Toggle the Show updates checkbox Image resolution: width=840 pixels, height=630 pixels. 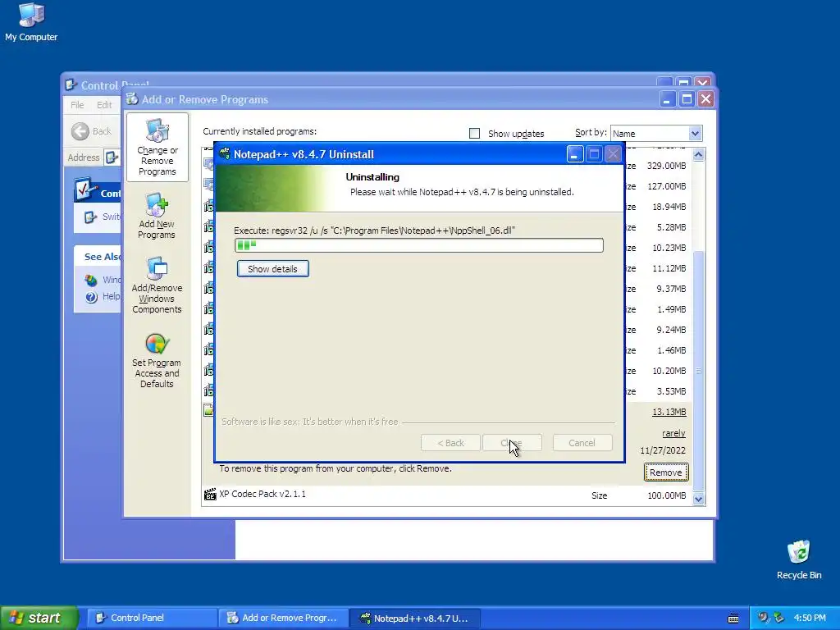(474, 134)
